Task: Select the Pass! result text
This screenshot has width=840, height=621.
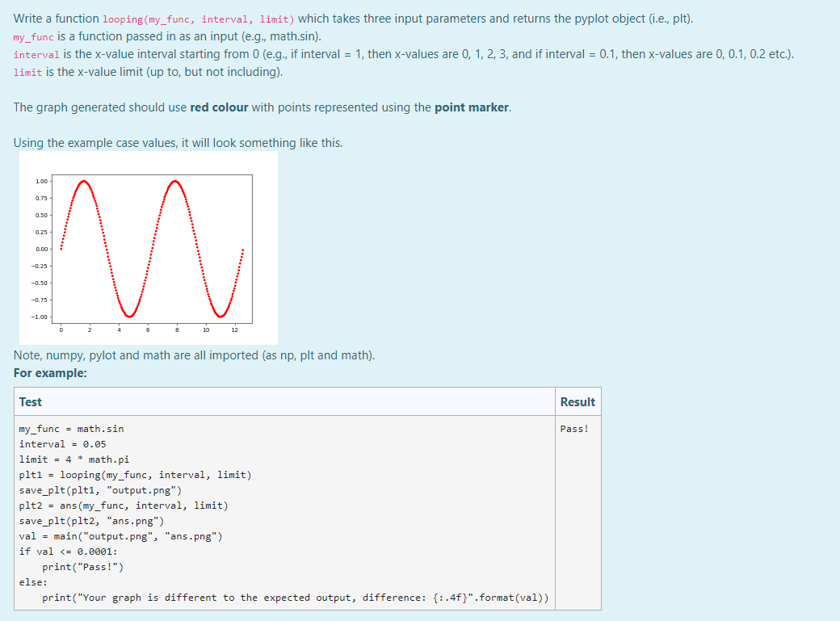Action: pos(573,428)
